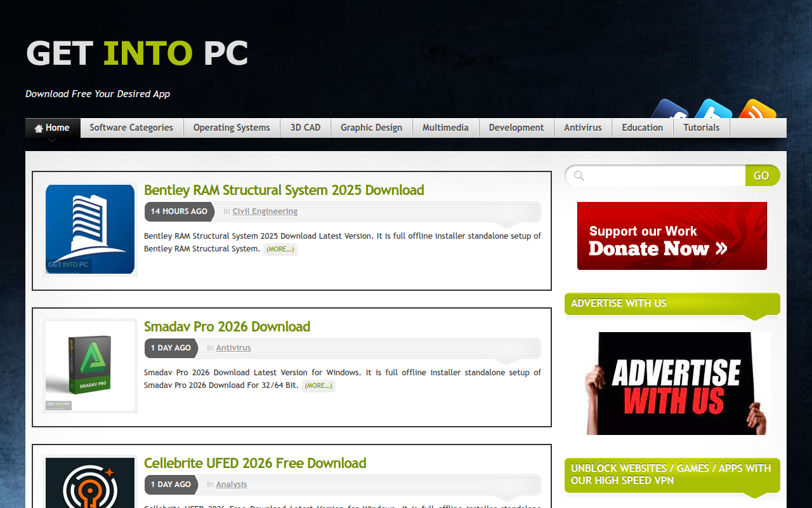
Task: Click the home icon in the navigation bar
Action: point(39,128)
